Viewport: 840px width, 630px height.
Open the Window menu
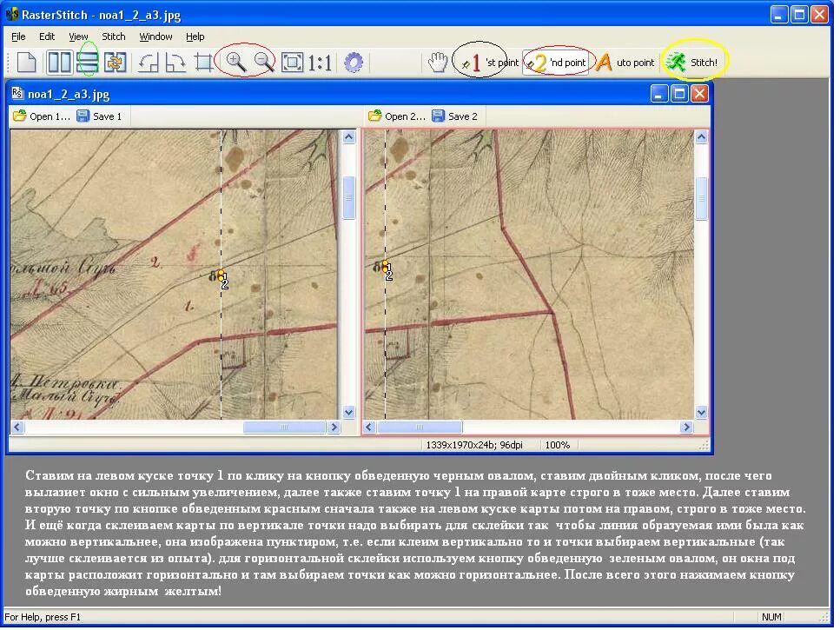[155, 36]
